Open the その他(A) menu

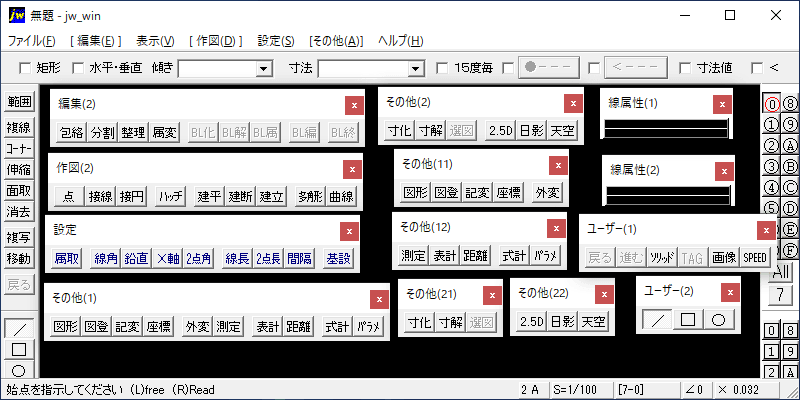[336, 41]
